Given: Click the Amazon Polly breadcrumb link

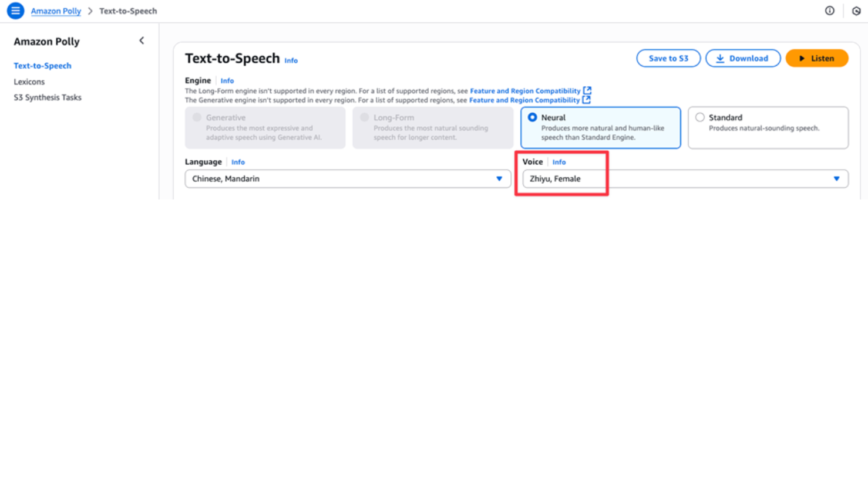Looking at the screenshot, I should (56, 11).
